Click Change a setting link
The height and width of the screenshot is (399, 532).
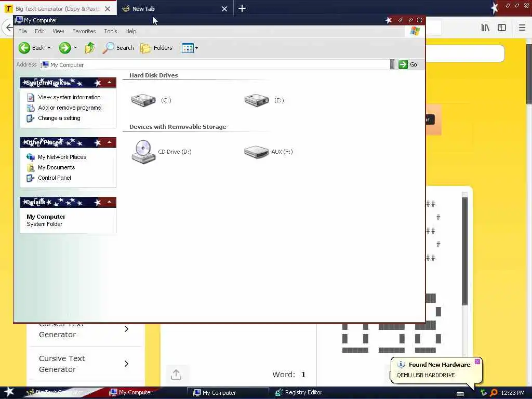(59, 118)
